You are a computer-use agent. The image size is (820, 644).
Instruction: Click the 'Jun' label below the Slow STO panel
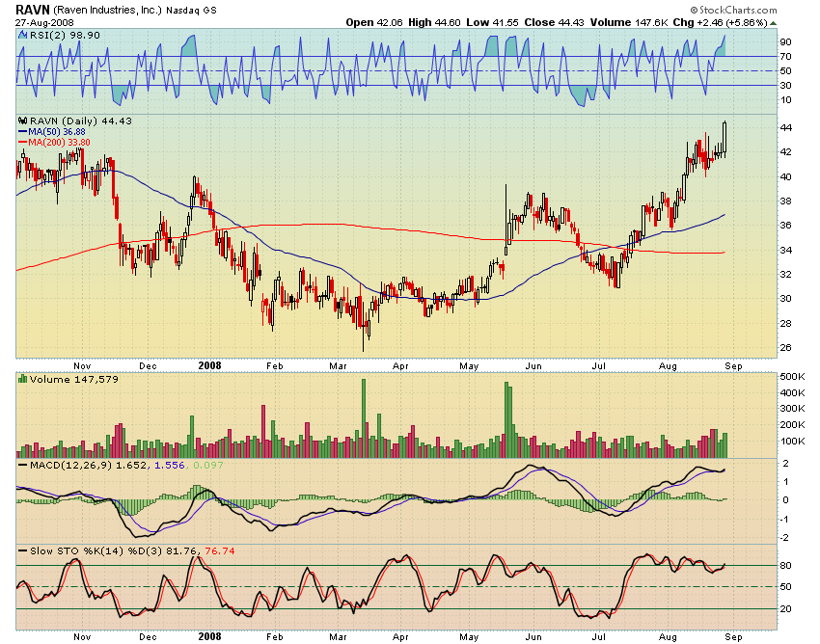tap(533, 636)
